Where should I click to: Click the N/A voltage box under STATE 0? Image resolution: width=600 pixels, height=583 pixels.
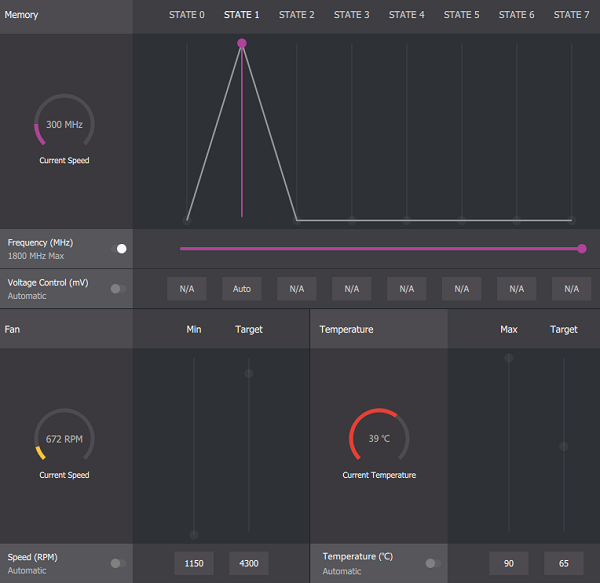click(187, 289)
